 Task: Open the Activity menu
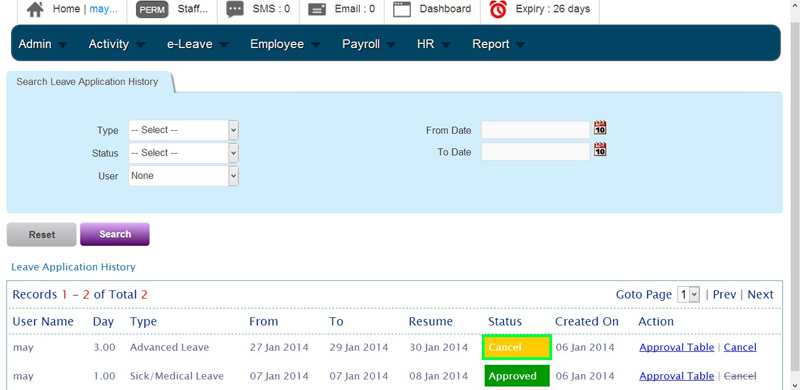tap(116, 44)
